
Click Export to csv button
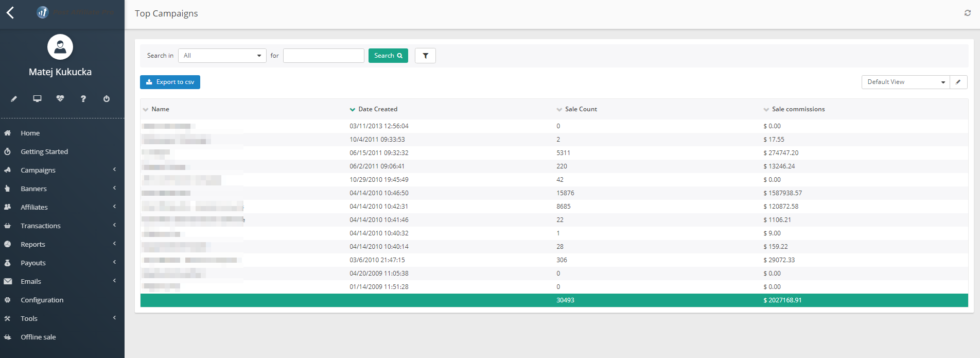click(x=170, y=82)
